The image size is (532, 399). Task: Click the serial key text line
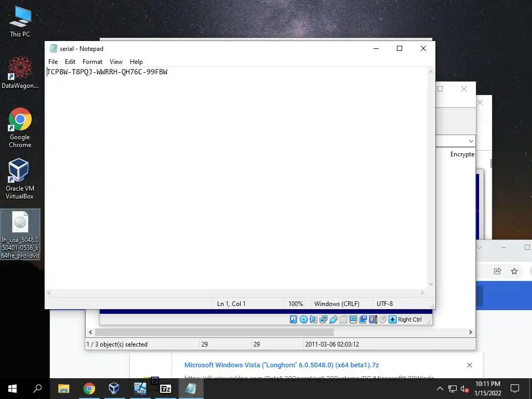[x=107, y=72]
